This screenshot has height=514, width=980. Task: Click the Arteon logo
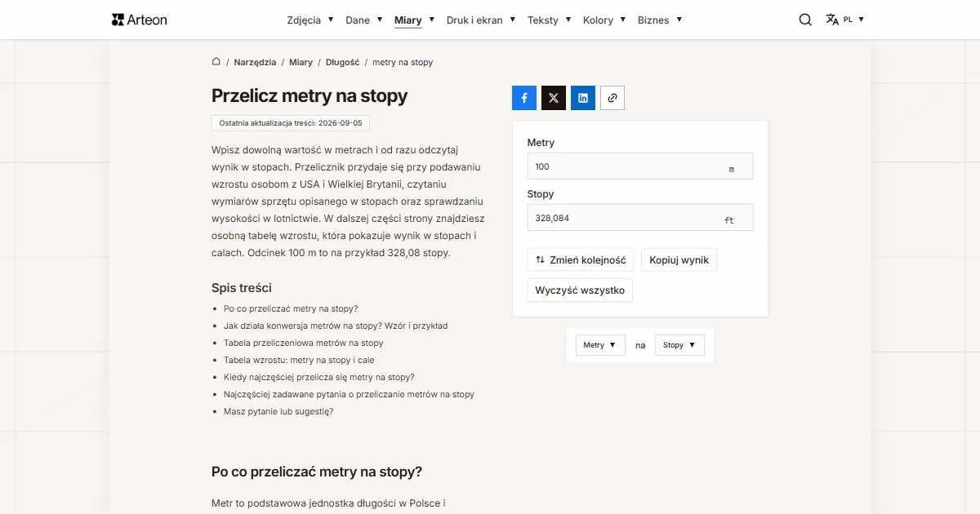[140, 20]
